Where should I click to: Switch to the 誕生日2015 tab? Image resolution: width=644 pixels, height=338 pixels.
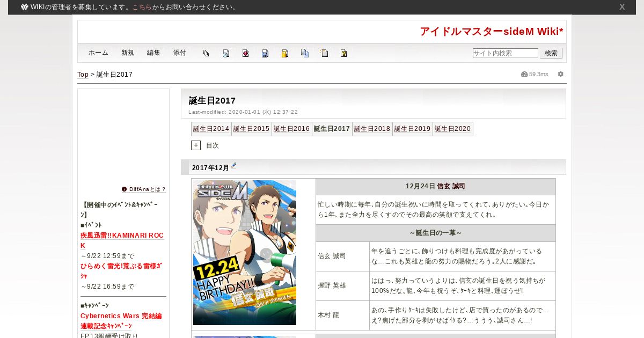252,129
